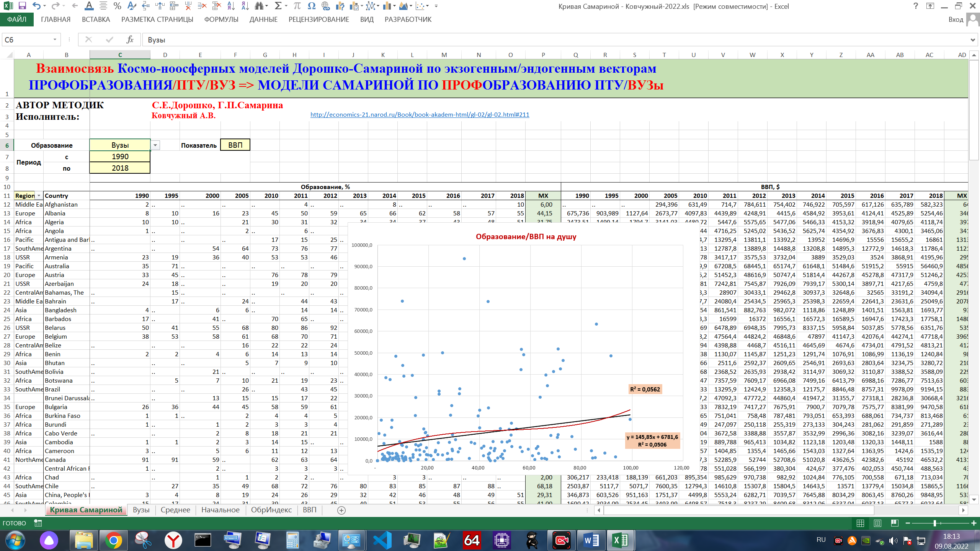Click the Omega symbol insert icon
Image resolution: width=980 pixels, height=551 pixels.
[x=311, y=6]
